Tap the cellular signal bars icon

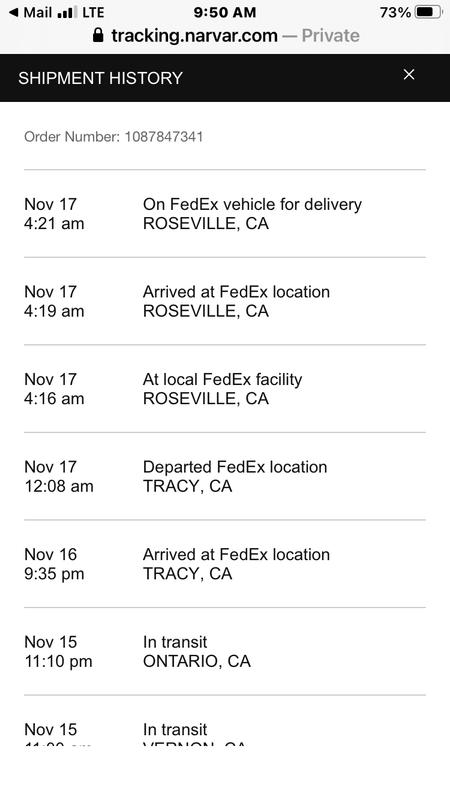67,12
